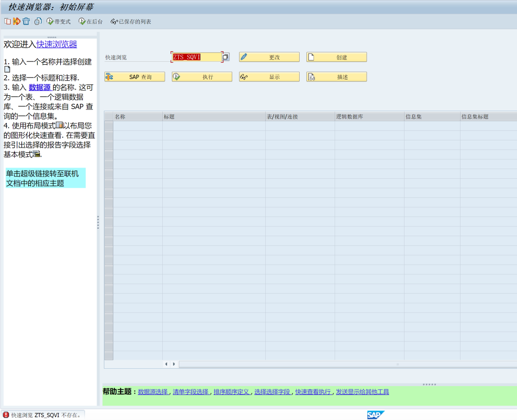Click the vertical splitter handle beside help panel

pos(98,222)
